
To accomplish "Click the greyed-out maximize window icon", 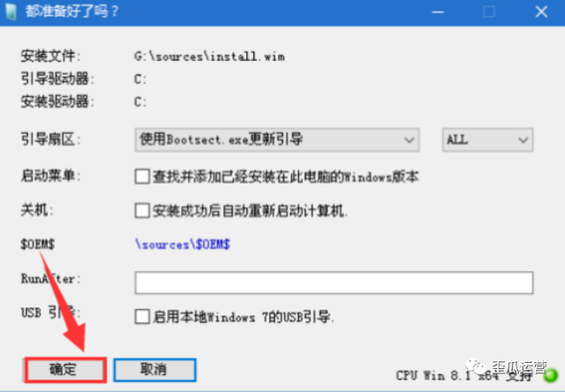I will [489, 11].
